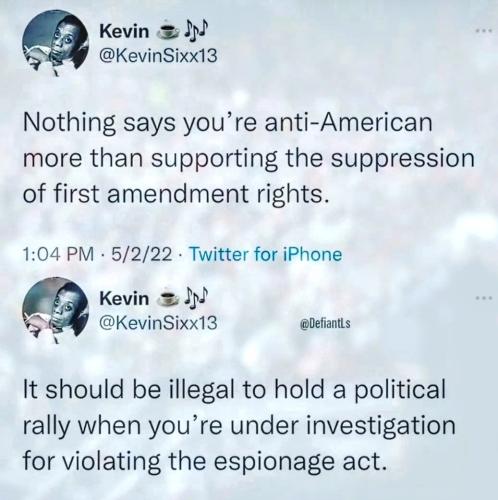Open the profile picture on the first tweet
This screenshot has height=500, width=498.
pos(55,43)
